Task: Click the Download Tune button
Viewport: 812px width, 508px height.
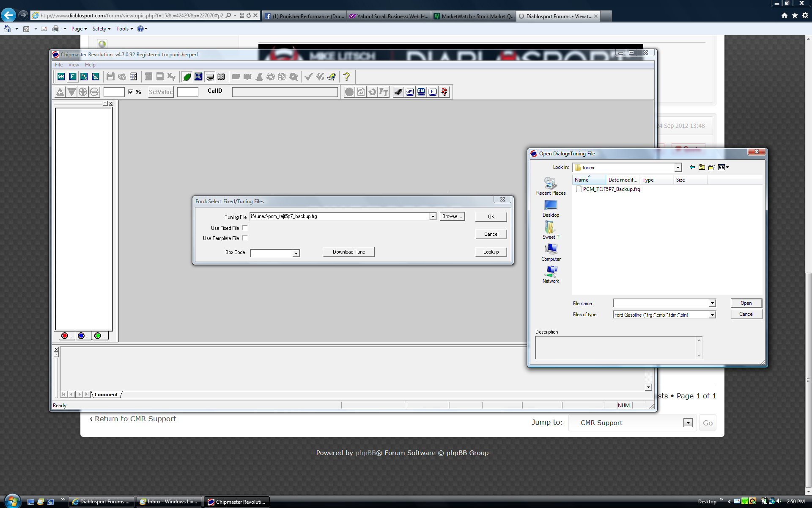Action: tap(349, 252)
